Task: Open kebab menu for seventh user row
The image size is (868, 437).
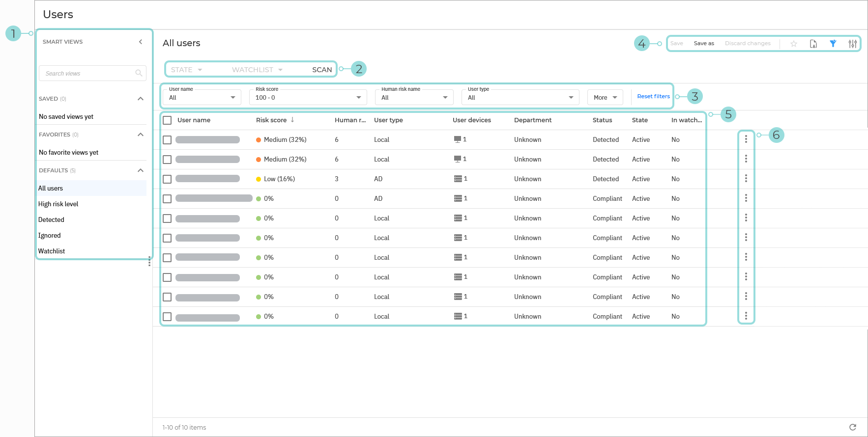Action: 746,257
